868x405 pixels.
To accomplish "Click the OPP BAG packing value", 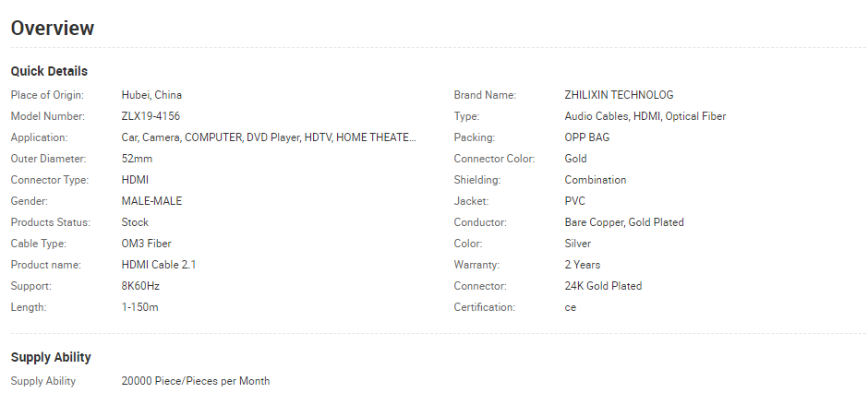I will pyautogui.click(x=586, y=137).
